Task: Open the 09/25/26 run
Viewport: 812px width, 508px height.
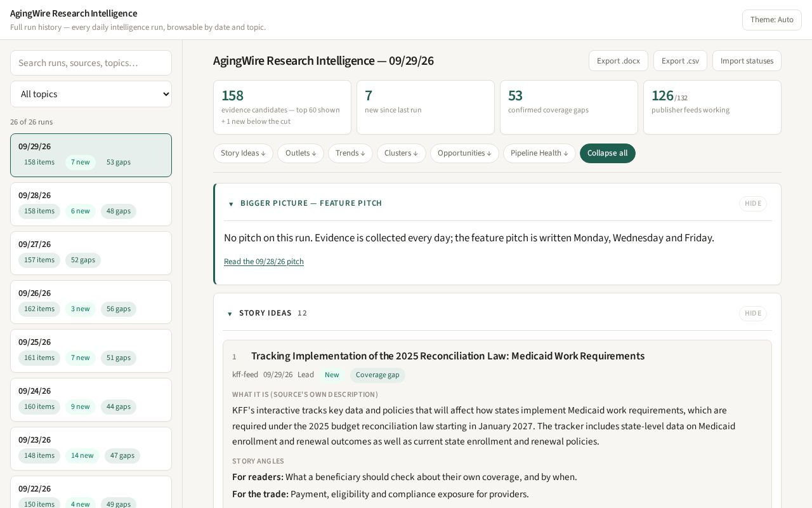Action: pyautogui.click(x=91, y=351)
